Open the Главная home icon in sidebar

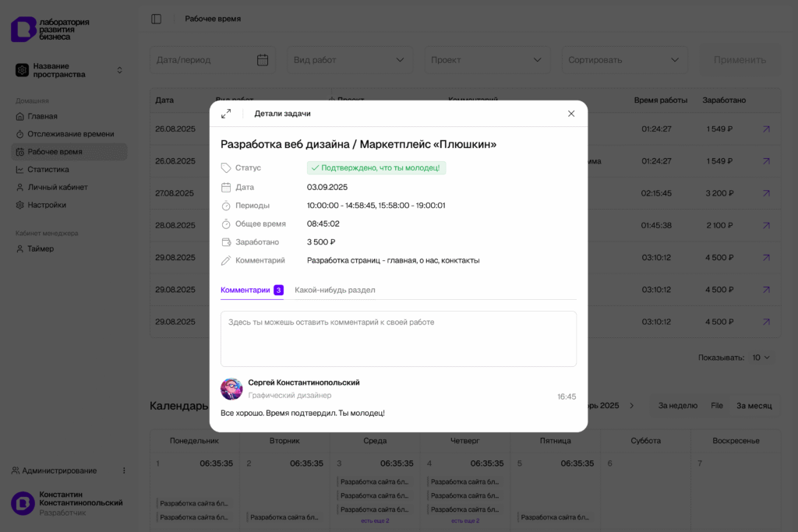[20, 116]
